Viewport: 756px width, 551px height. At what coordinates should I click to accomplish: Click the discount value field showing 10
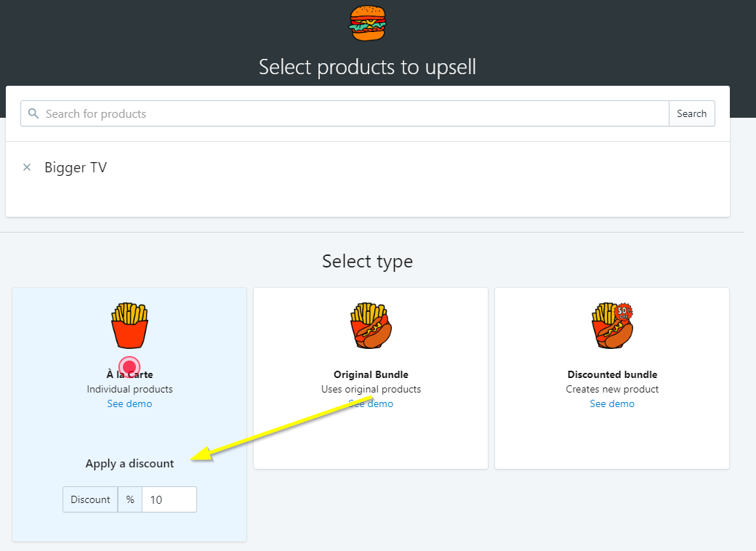click(x=169, y=499)
